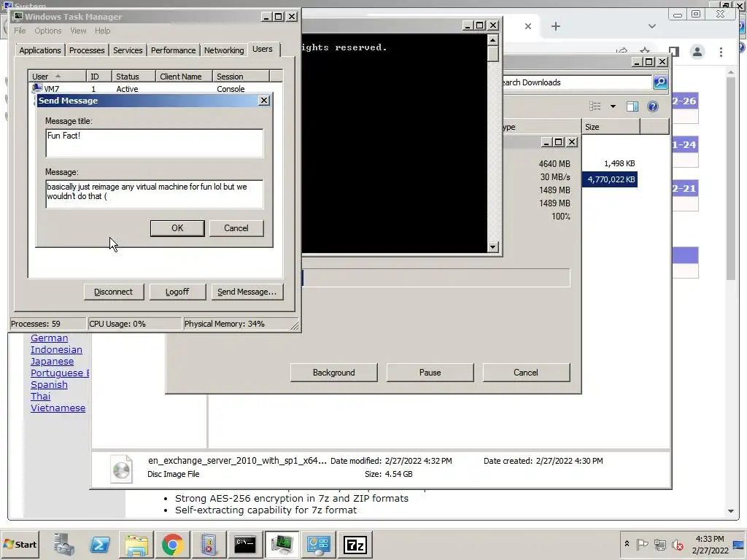Open the Vietnamese language link
Viewport: 747px width, 560px height.
tap(58, 408)
